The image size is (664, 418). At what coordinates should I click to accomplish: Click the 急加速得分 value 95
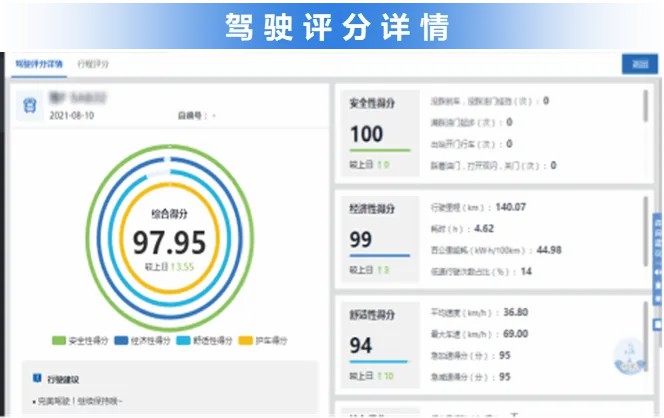pos(505,355)
